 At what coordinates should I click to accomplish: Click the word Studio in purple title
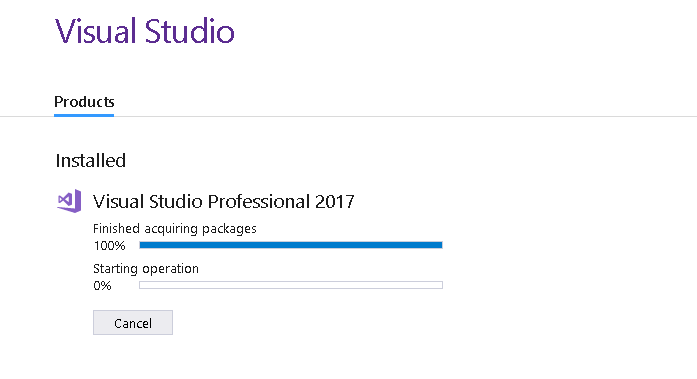[x=190, y=31]
